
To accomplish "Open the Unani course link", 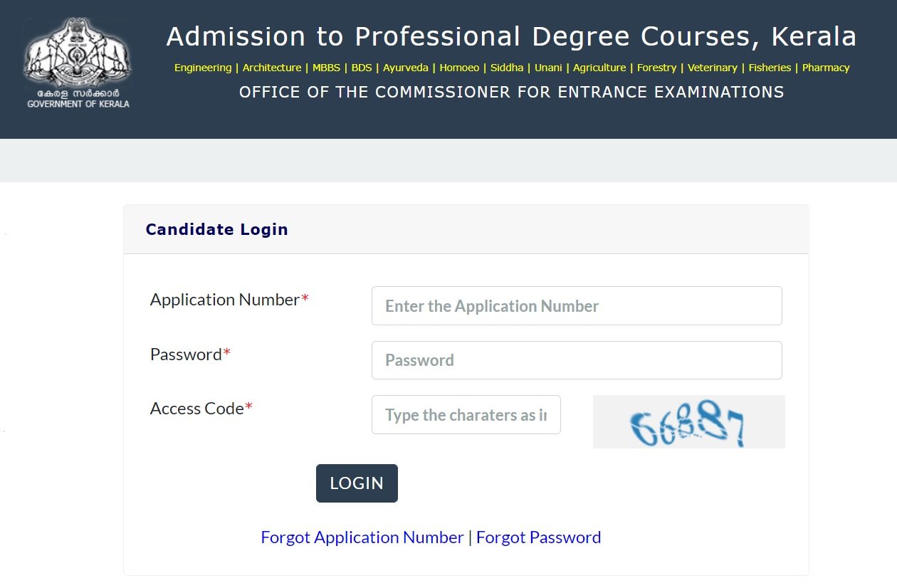I will (548, 68).
